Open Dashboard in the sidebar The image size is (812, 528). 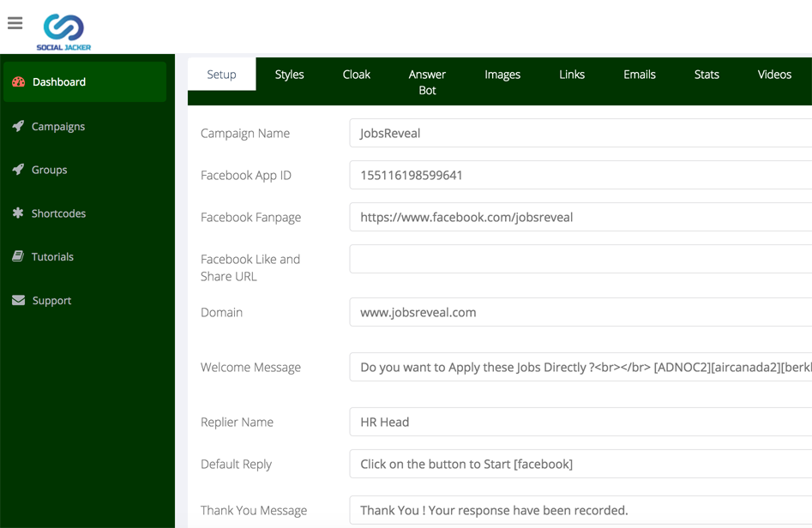coord(85,81)
